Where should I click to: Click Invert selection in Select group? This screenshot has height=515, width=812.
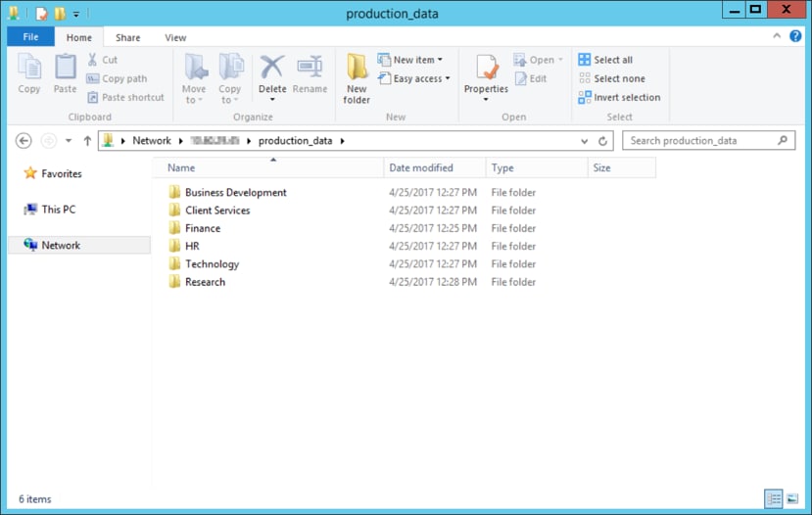coord(619,97)
